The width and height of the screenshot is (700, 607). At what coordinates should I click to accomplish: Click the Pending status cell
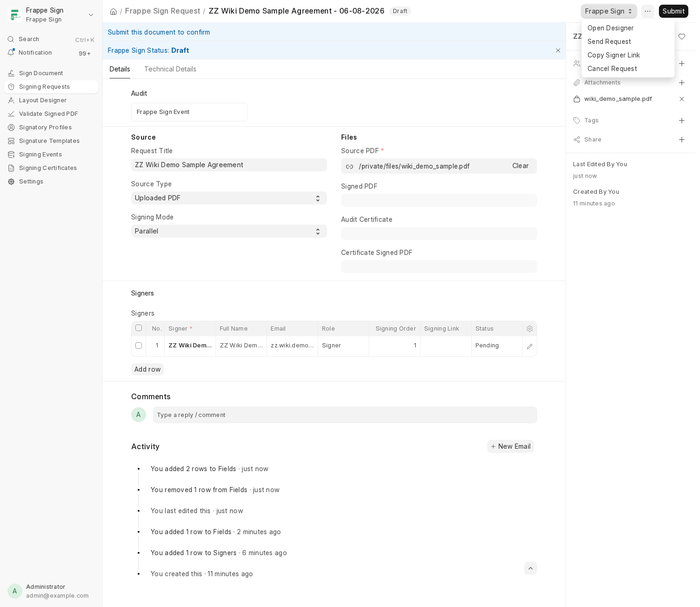click(497, 346)
